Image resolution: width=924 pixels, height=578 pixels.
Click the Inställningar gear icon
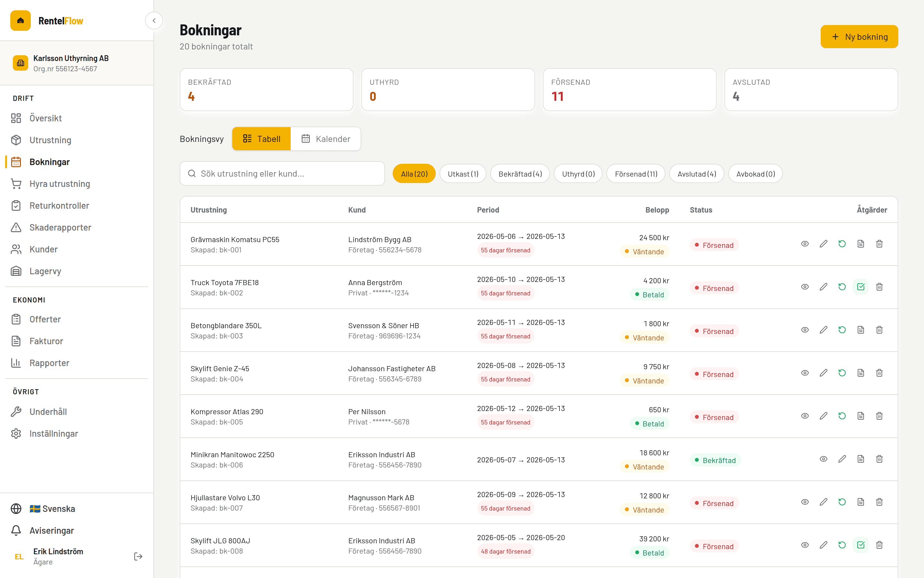[x=16, y=433]
